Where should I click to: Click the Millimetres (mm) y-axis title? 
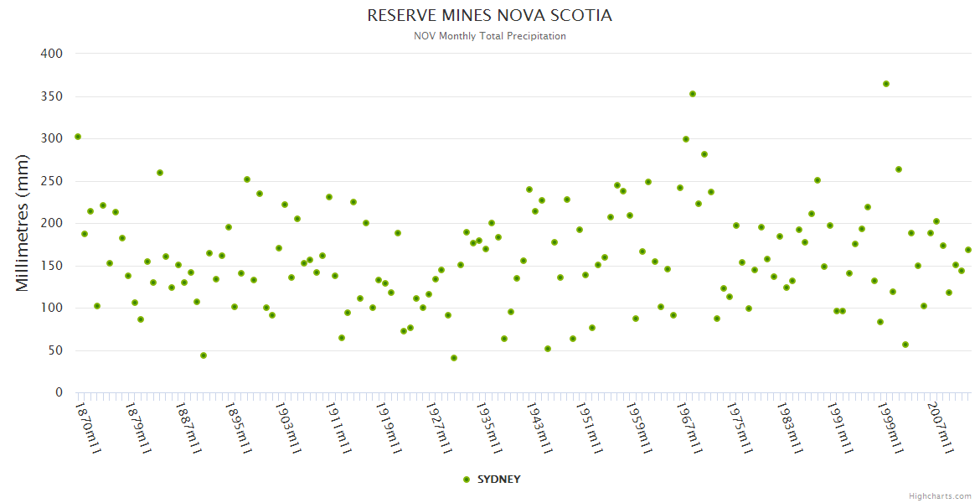[23, 223]
